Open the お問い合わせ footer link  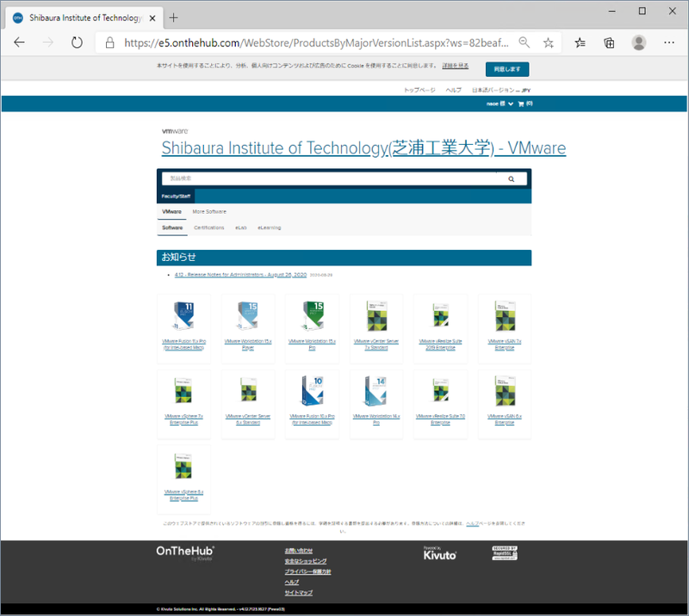pos(298,551)
